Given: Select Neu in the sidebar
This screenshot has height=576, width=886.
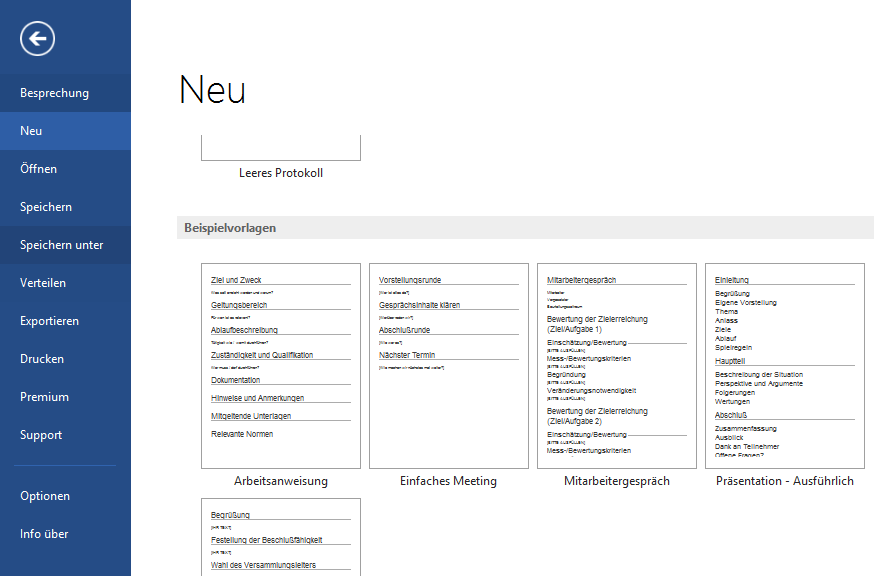Looking at the screenshot, I should [x=31, y=131].
